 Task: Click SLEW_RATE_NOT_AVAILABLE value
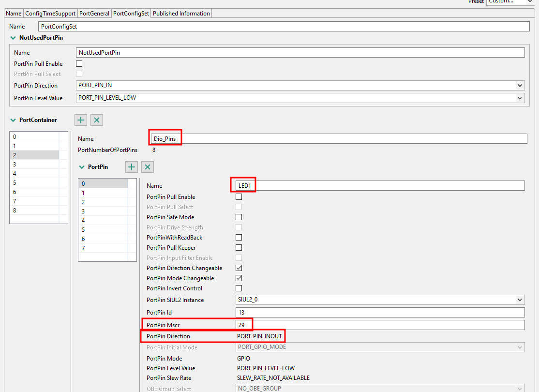point(273,378)
